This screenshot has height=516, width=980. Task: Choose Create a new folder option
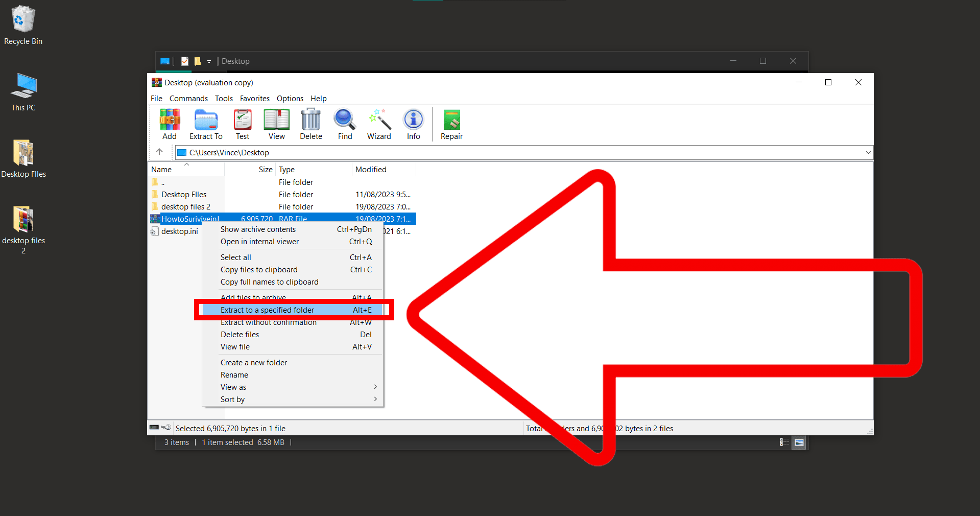[253, 362]
